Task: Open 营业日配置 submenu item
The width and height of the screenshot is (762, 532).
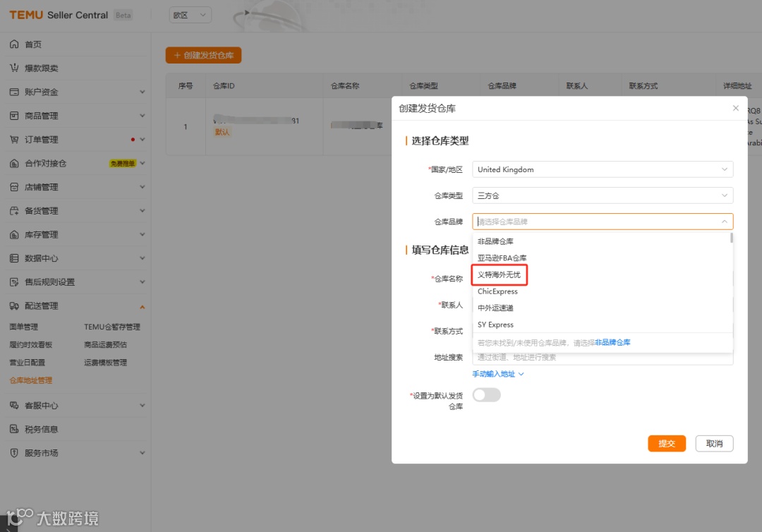Action: pyautogui.click(x=28, y=363)
